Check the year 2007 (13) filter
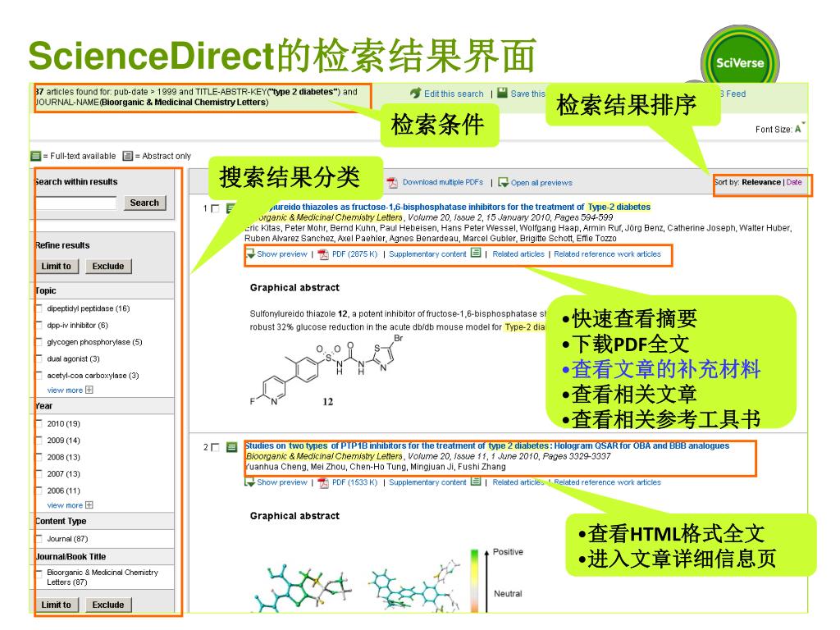The height and width of the screenshot is (630, 840). 39,473
